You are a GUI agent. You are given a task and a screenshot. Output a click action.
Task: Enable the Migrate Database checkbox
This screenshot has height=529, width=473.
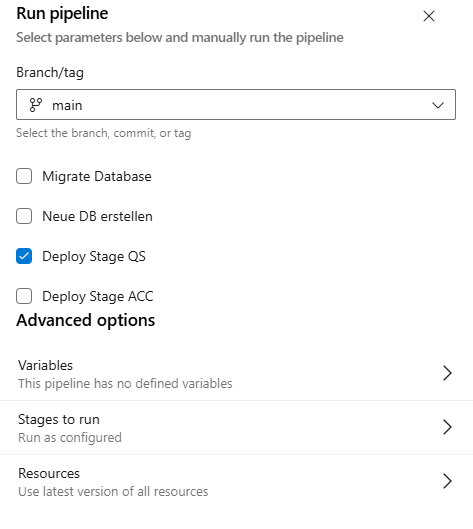[x=24, y=176]
